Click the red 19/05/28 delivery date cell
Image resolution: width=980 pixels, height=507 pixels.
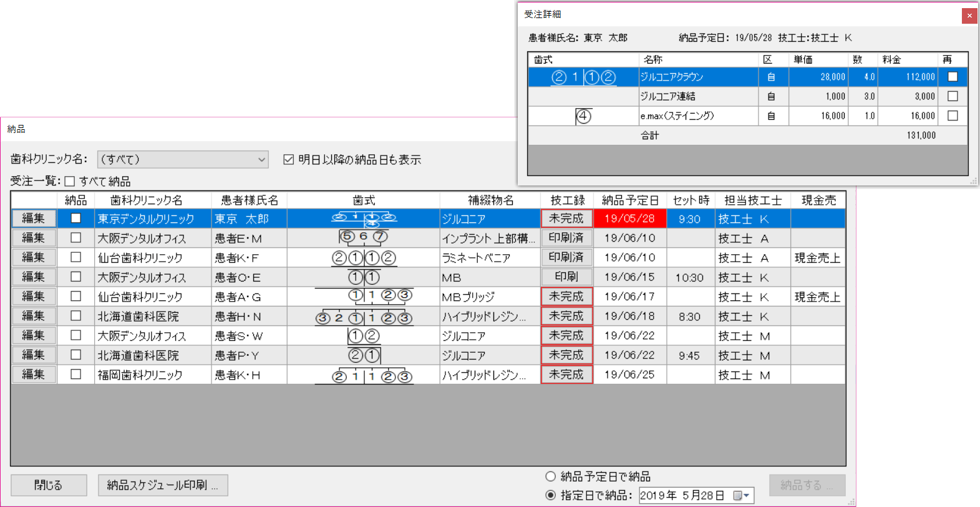(x=629, y=219)
